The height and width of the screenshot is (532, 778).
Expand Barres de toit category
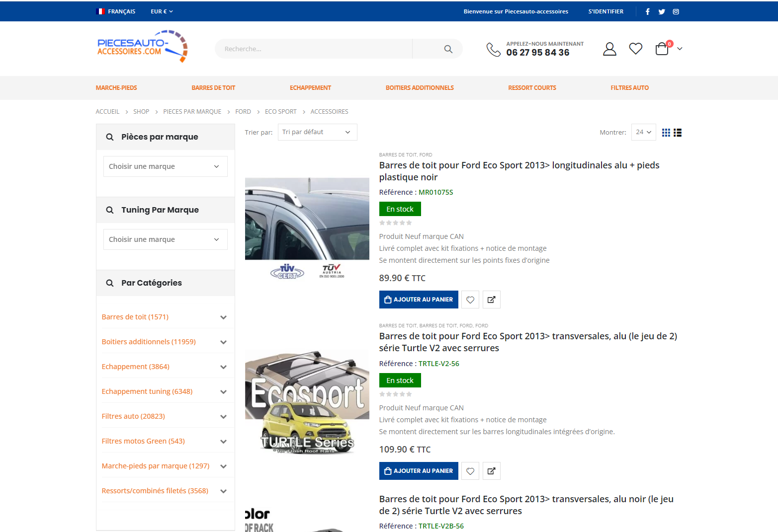(x=223, y=317)
